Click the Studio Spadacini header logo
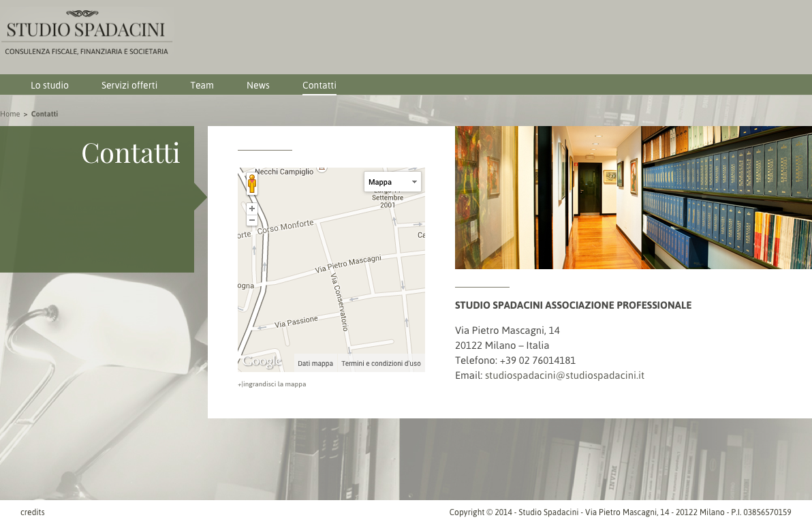This screenshot has width=812, height=524. [x=87, y=33]
